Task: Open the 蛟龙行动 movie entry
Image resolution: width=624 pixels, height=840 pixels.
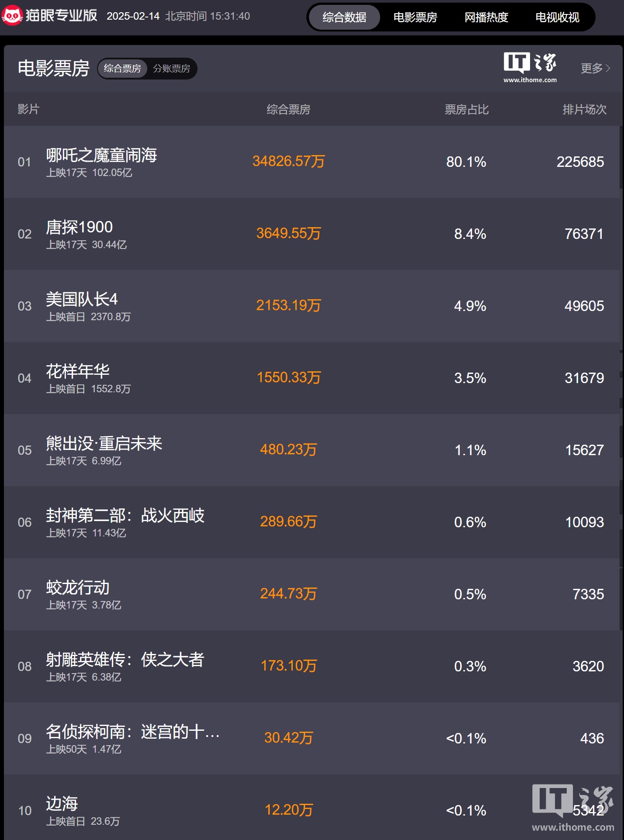Action: click(78, 588)
